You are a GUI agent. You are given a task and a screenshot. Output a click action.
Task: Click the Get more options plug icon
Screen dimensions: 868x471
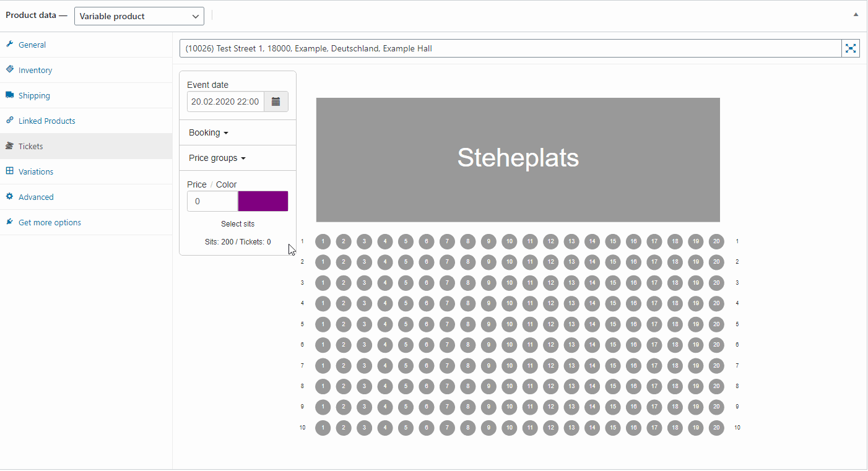(x=9, y=222)
